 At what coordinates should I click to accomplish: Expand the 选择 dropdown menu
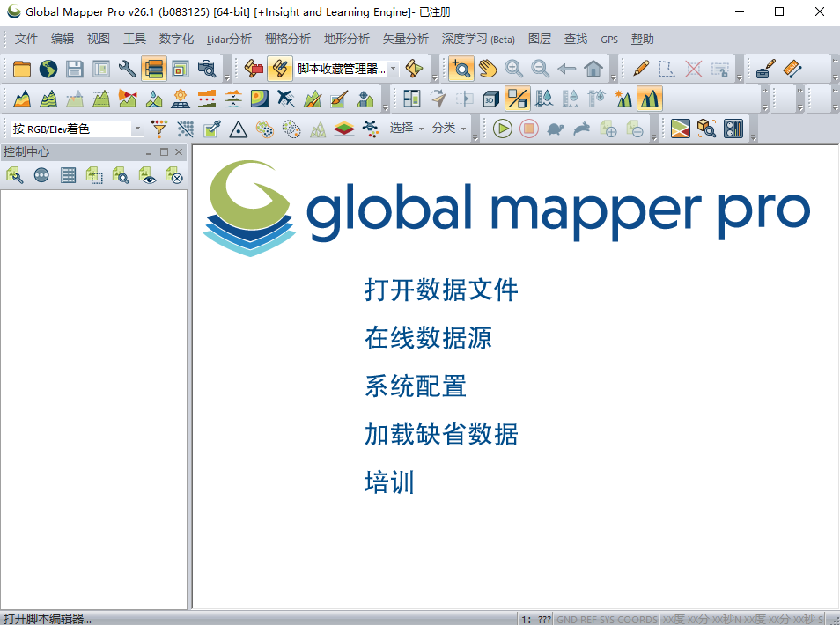(x=407, y=129)
